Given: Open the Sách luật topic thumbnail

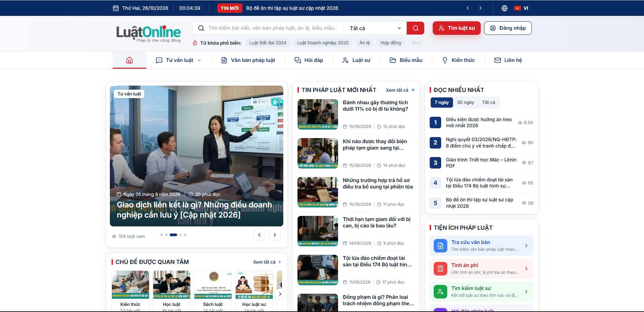Looking at the screenshot, I should 213,285.
